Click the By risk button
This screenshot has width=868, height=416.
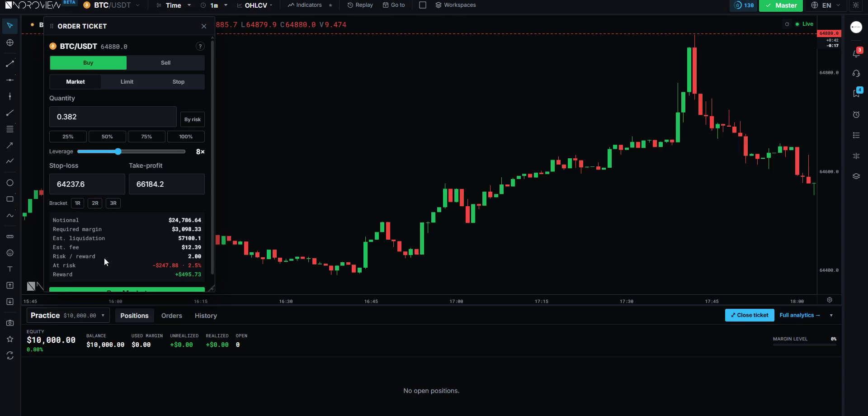click(193, 119)
